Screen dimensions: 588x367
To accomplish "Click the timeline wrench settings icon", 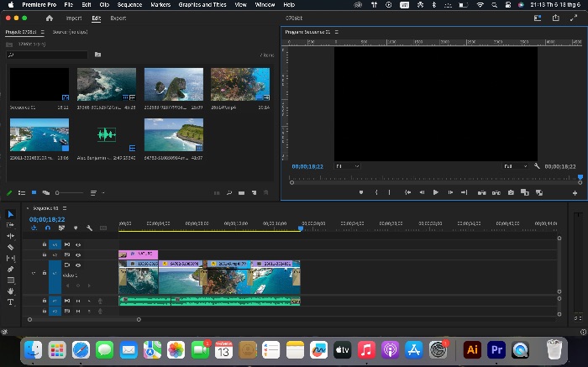I will [x=89, y=228].
